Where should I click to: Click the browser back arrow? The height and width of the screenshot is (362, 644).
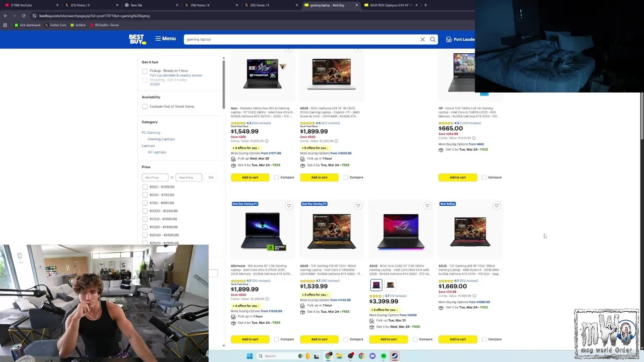[x=5, y=16]
